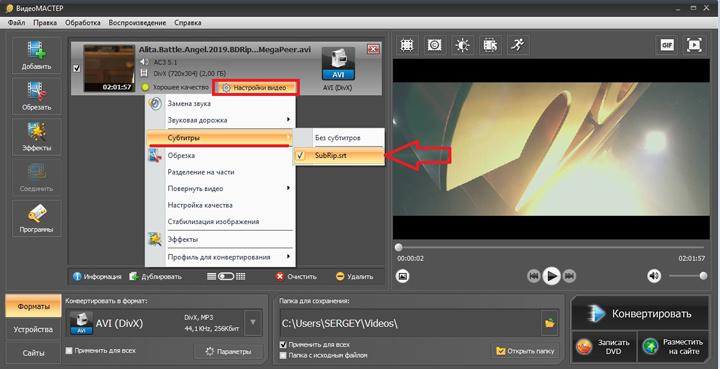
Task: Click the crop frame icon above preview
Action: click(406, 45)
